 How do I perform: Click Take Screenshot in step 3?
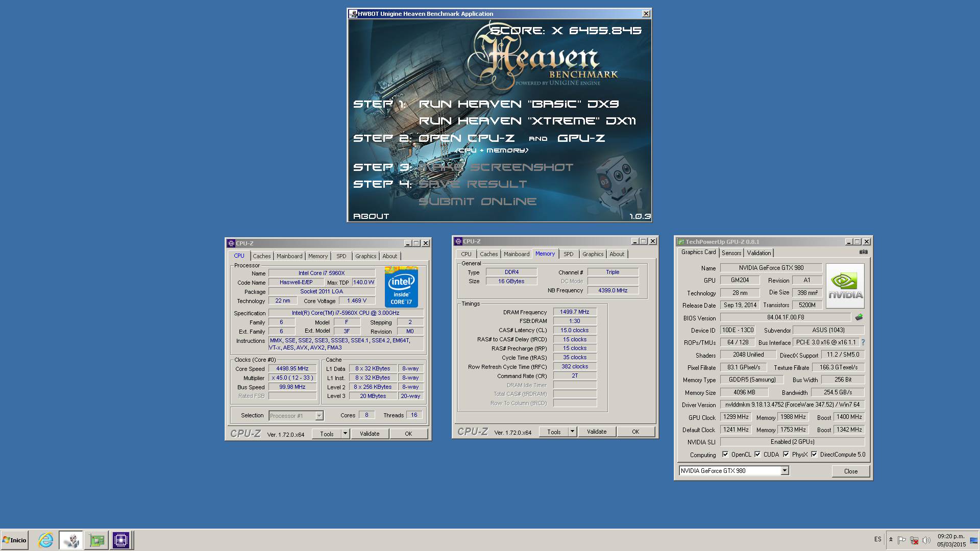[496, 167]
